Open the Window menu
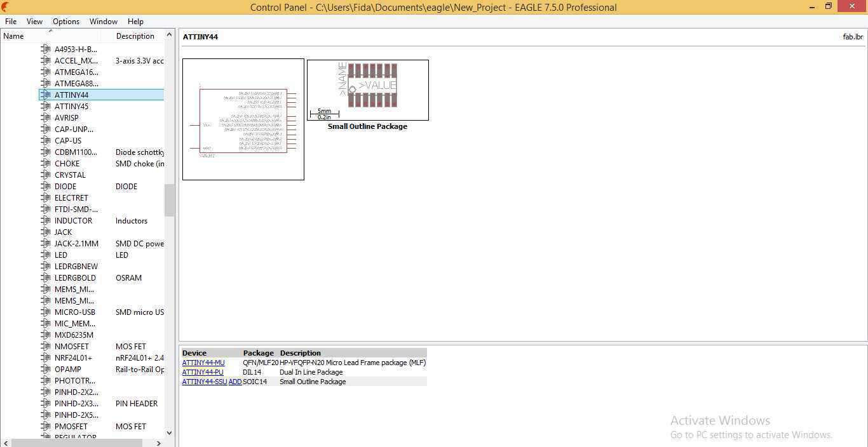This screenshot has width=868, height=447. [103, 21]
